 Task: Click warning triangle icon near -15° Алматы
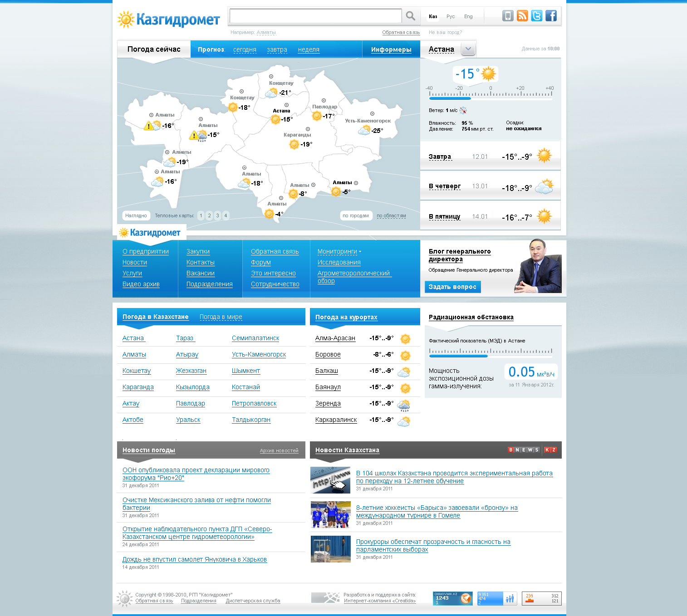click(194, 135)
